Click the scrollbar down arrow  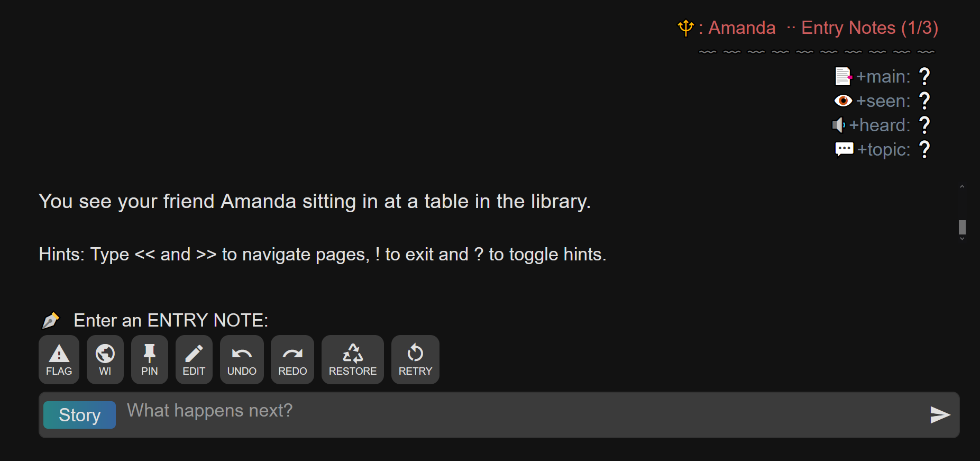tap(962, 239)
